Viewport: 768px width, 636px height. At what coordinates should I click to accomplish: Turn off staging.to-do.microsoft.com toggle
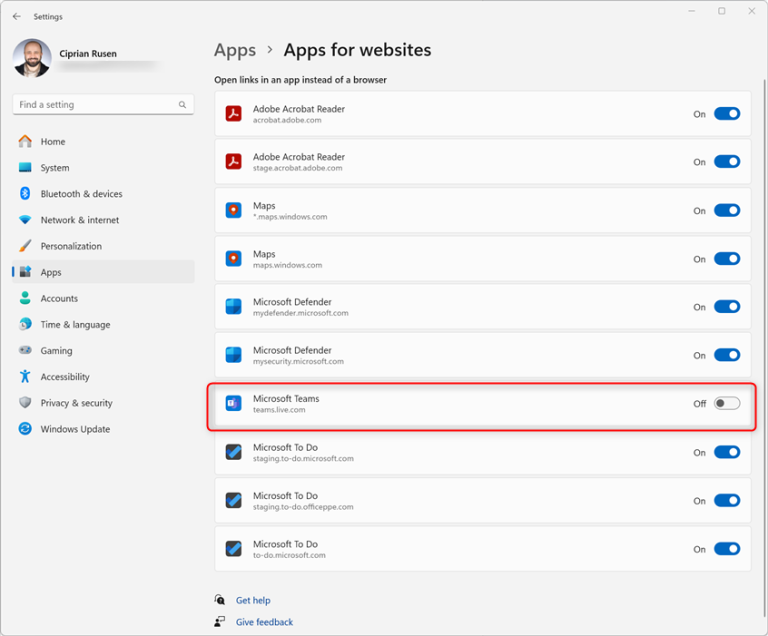tap(727, 452)
